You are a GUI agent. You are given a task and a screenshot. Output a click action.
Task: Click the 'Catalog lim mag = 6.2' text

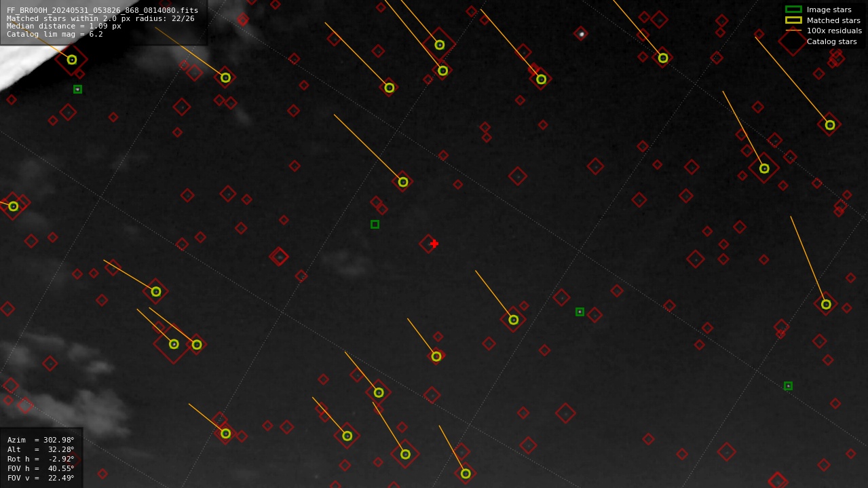55,34
